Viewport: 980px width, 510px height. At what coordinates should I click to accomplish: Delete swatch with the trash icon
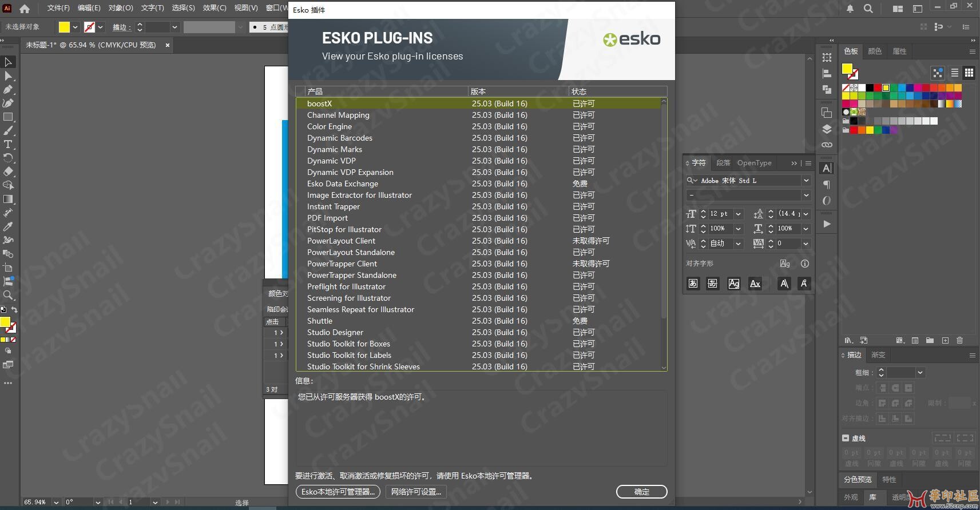(x=960, y=340)
